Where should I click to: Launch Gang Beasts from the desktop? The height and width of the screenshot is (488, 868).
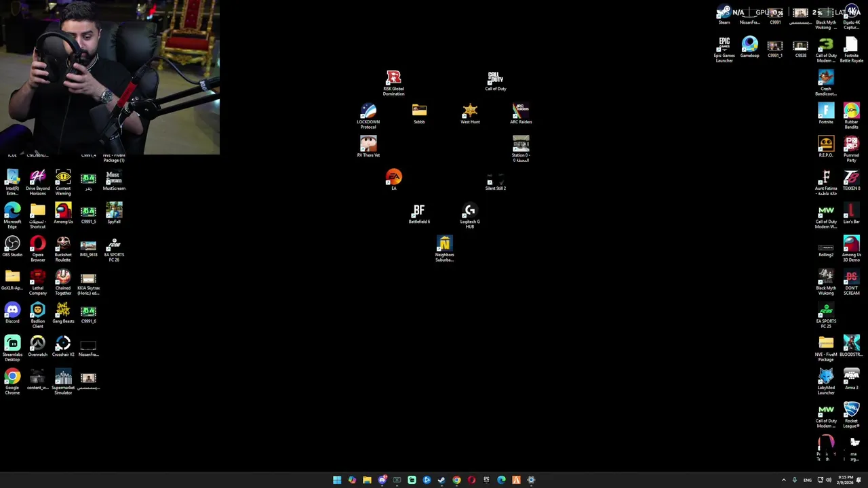[63, 313]
